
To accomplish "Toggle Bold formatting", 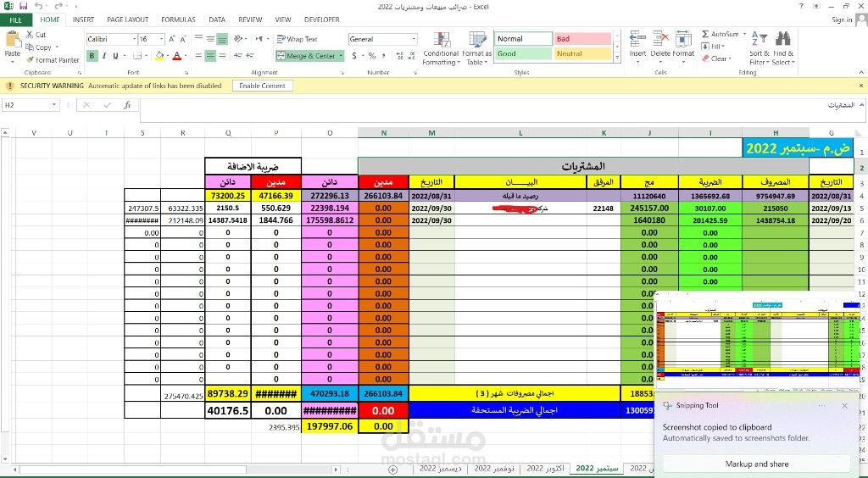I will pyautogui.click(x=92, y=56).
